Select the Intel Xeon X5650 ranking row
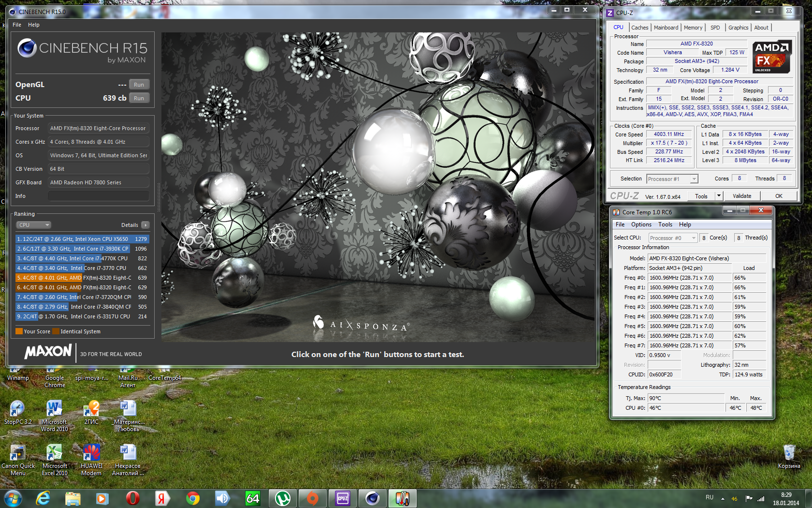Viewport: 812px width, 508px height. coord(82,239)
